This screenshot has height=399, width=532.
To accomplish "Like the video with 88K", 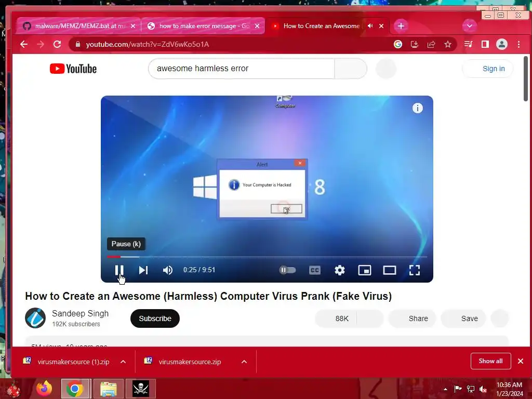I will click(x=336, y=318).
